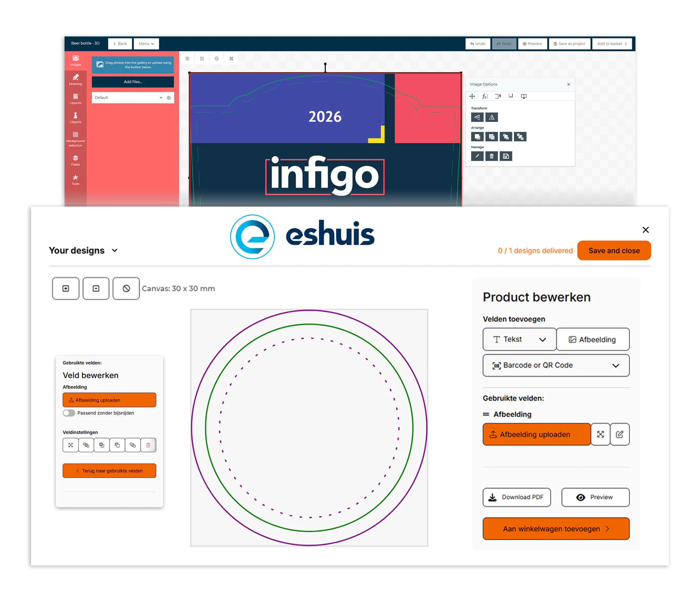Delete image with trash icon under Manage
700x591 pixels.
491,156
